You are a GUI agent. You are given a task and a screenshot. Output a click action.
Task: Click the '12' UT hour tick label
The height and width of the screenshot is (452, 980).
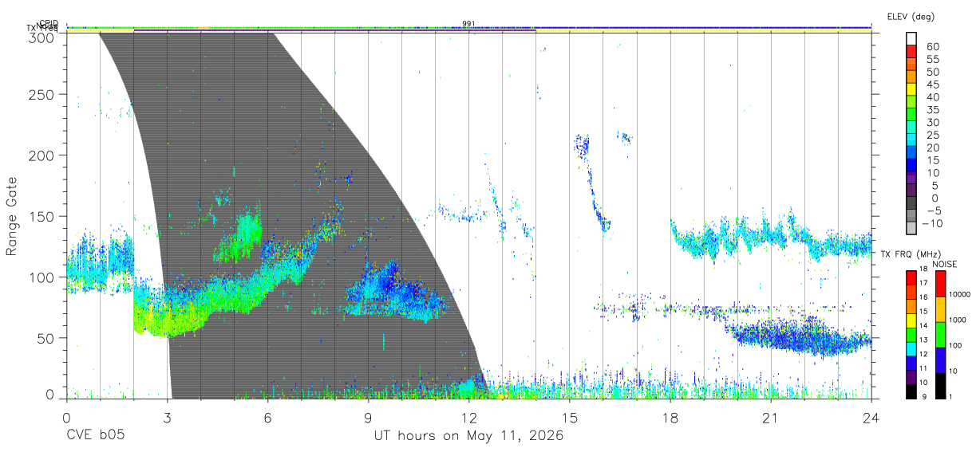coord(469,417)
